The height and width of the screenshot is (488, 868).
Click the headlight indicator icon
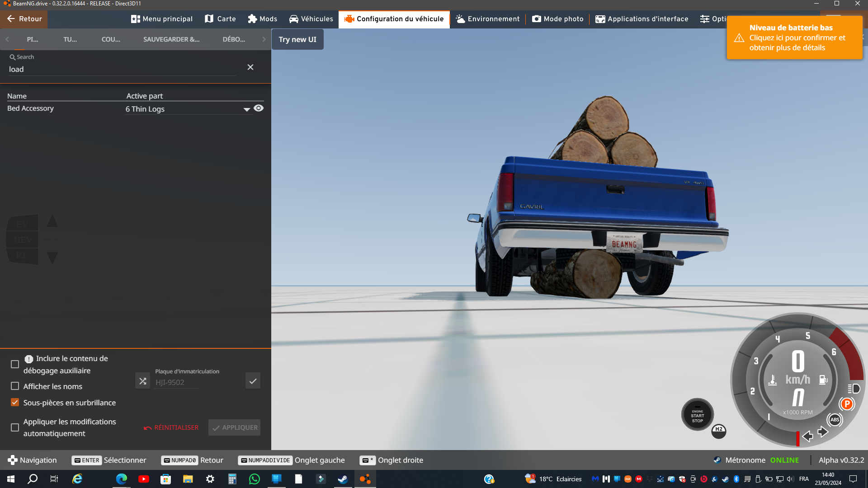[x=854, y=389]
